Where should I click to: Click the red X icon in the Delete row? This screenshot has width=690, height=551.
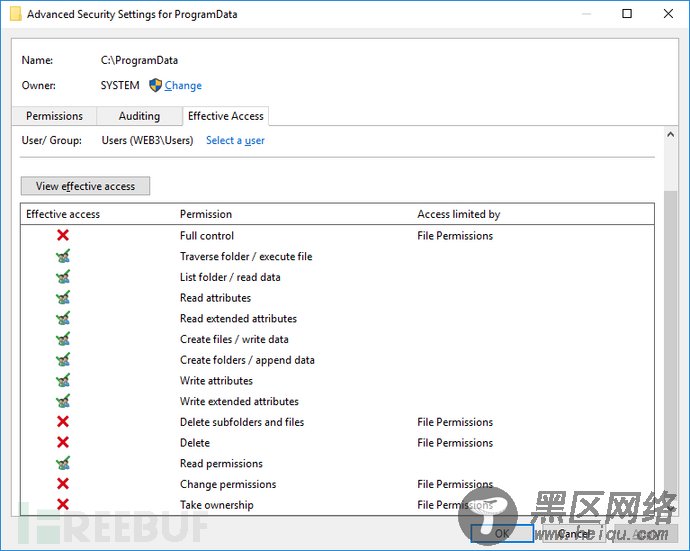63,442
